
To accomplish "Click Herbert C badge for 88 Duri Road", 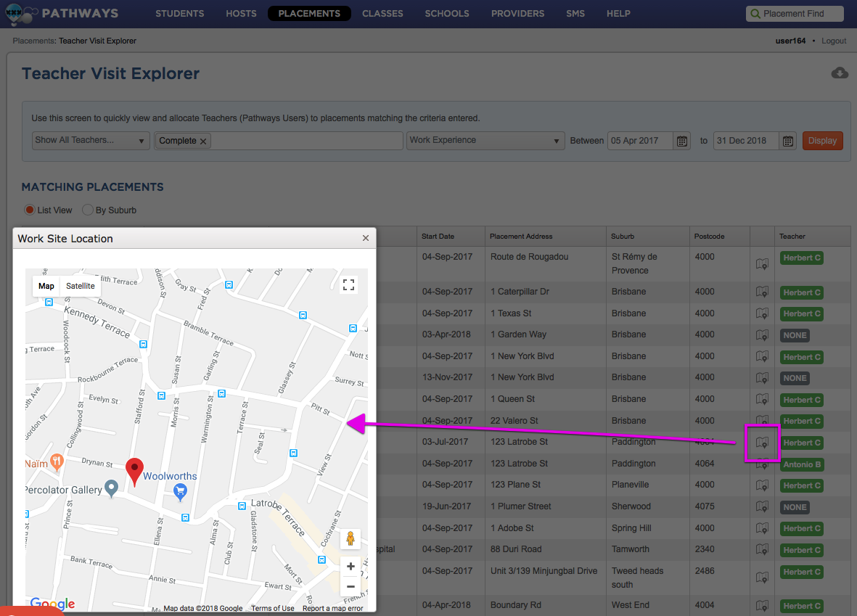I will [801, 551].
